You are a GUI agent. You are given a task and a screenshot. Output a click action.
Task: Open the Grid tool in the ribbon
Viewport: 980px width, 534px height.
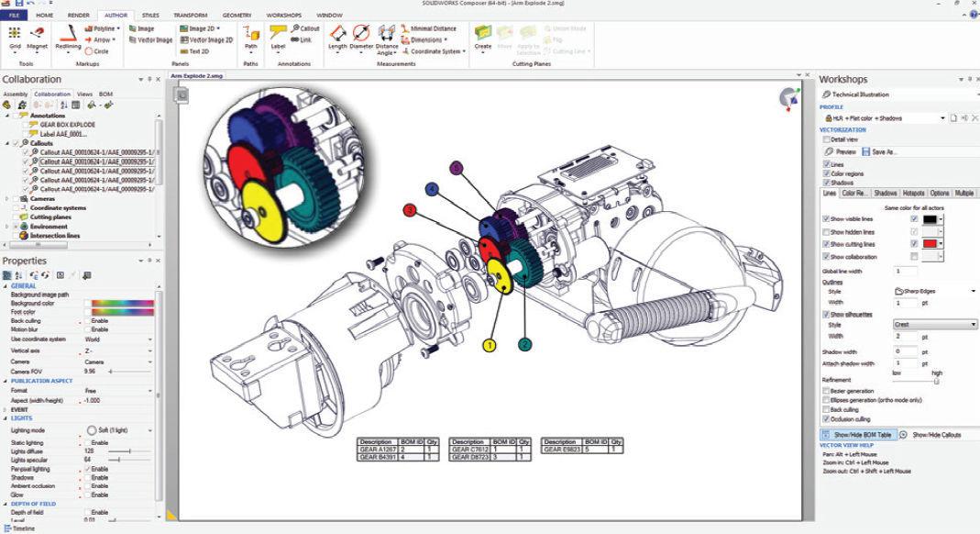[x=14, y=37]
